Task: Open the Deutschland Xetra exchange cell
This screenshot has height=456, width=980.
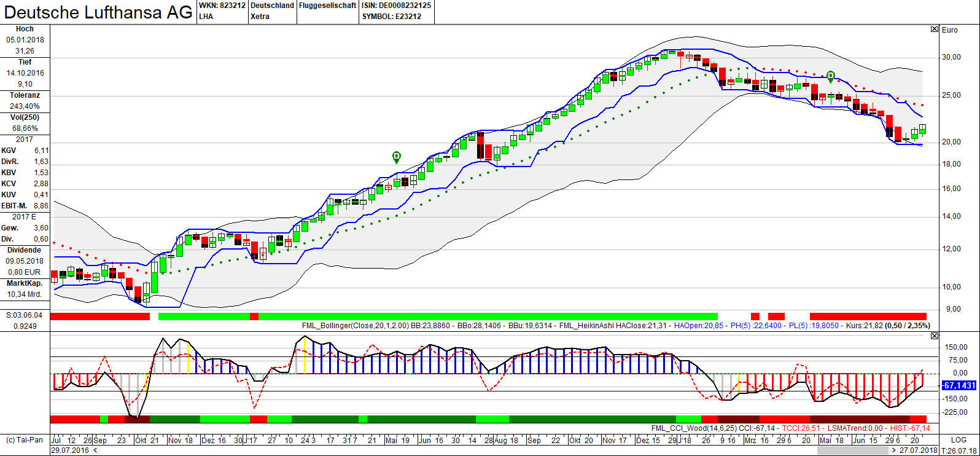Action: tap(272, 11)
